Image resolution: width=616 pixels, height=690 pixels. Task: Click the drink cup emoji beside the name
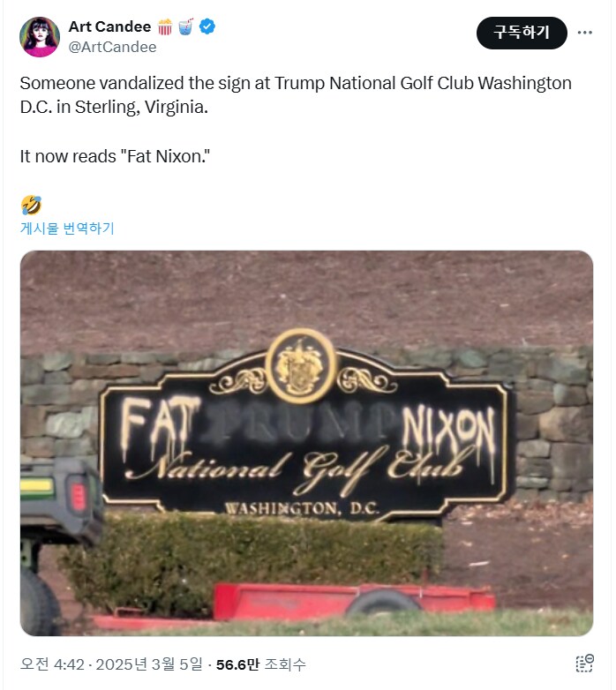point(186,26)
